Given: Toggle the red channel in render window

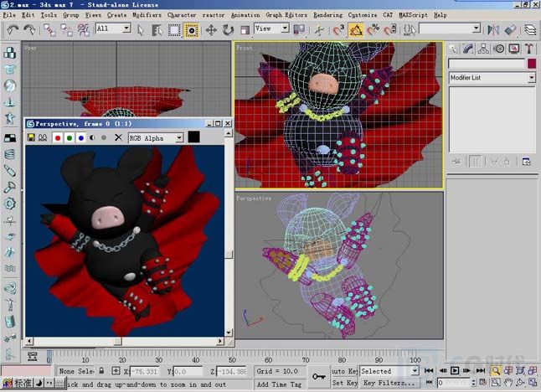Looking at the screenshot, I should [x=58, y=138].
